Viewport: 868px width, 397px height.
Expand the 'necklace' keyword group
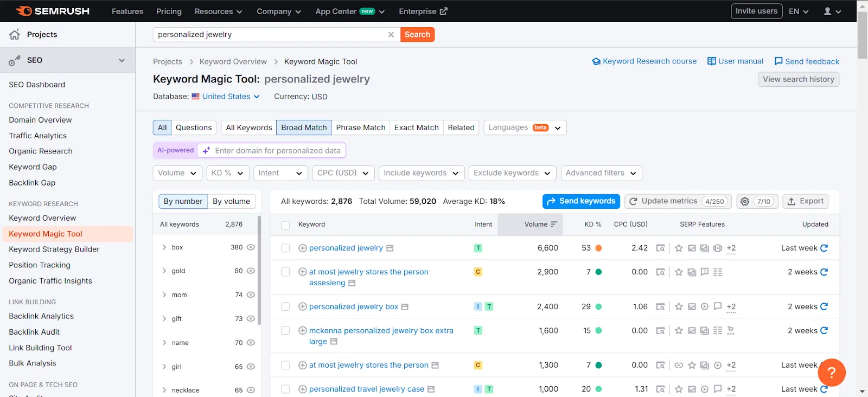164,390
